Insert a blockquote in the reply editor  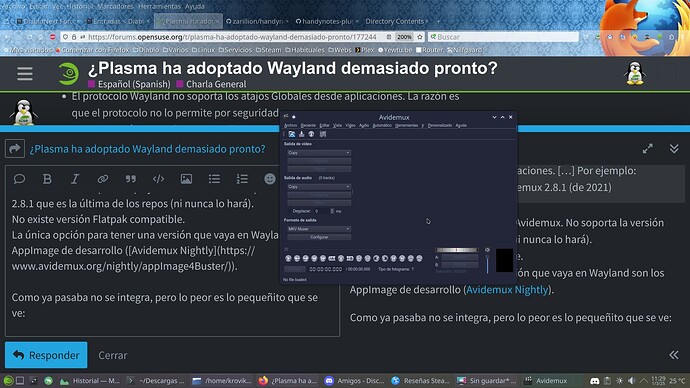pyautogui.click(x=131, y=179)
